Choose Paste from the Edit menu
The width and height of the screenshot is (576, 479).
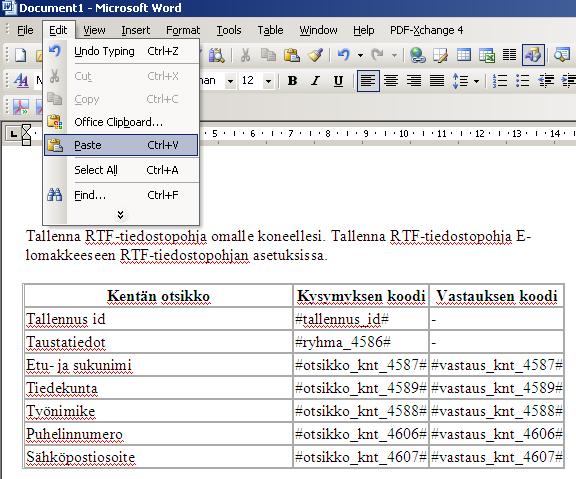[121, 145]
